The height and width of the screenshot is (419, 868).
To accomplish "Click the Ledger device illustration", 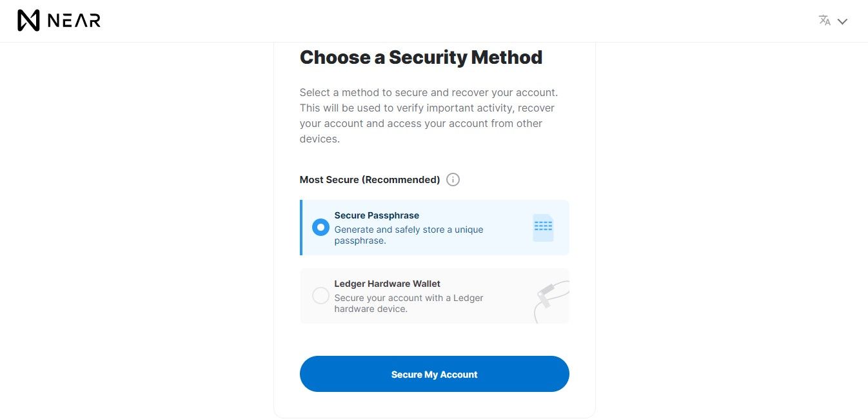I will pyautogui.click(x=551, y=301).
